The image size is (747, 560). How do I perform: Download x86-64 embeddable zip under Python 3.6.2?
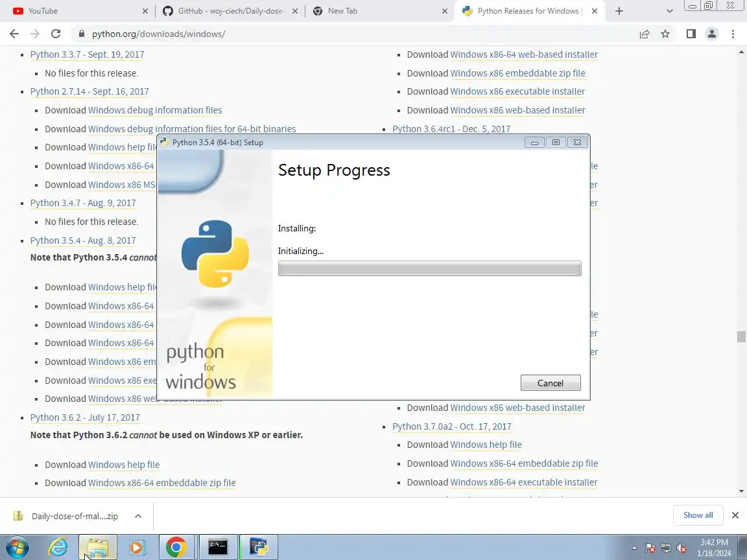[x=162, y=483]
